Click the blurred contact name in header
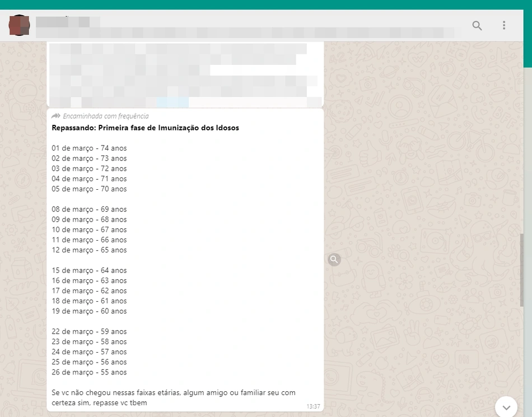 [x=68, y=22]
